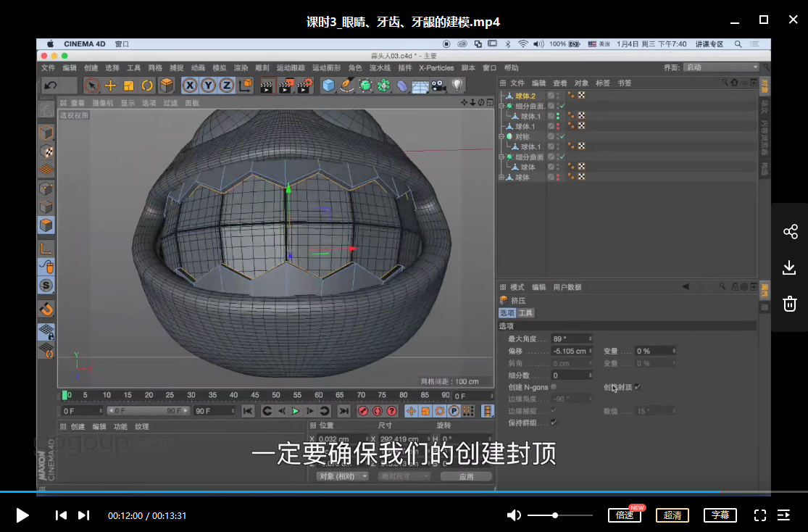The height and width of the screenshot is (532, 808).
Task: Click the 超清 quality button
Action: point(672,515)
